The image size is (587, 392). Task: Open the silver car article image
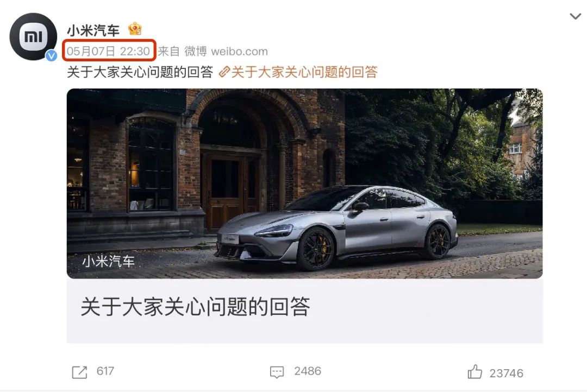(304, 184)
